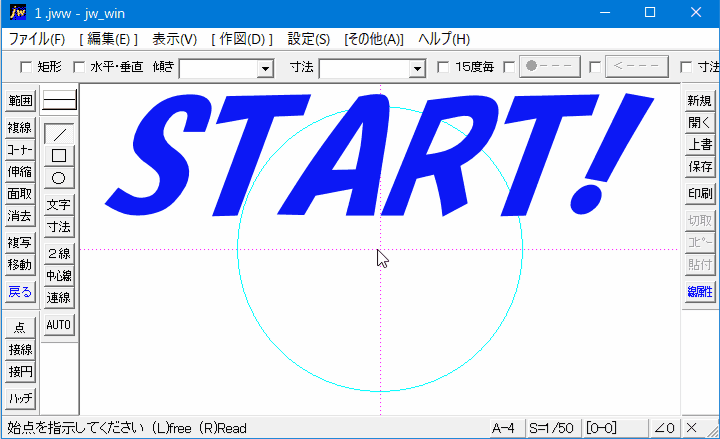Select the circle (○) drawing tool

(x=59, y=178)
